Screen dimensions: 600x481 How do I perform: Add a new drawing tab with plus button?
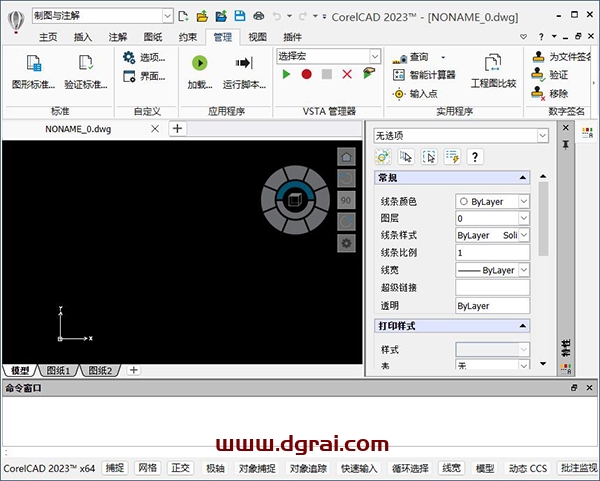[177, 129]
